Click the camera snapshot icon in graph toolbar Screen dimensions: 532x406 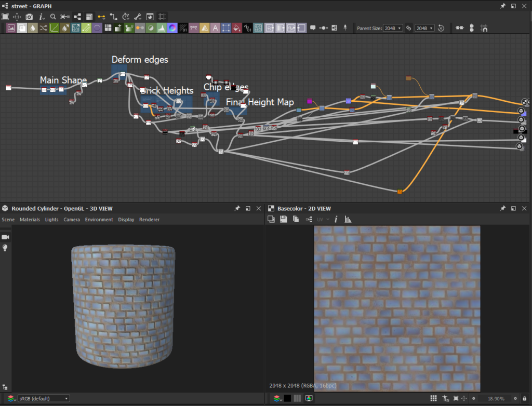pyautogui.click(x=30, y=17)
